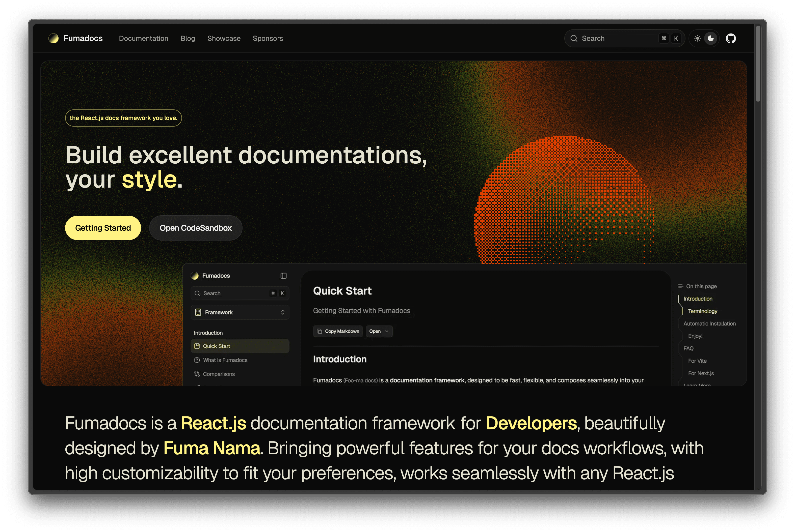795x532 pixels.
Task: Click the Fumadocs logo in navbar
Action: coord(53,38)
